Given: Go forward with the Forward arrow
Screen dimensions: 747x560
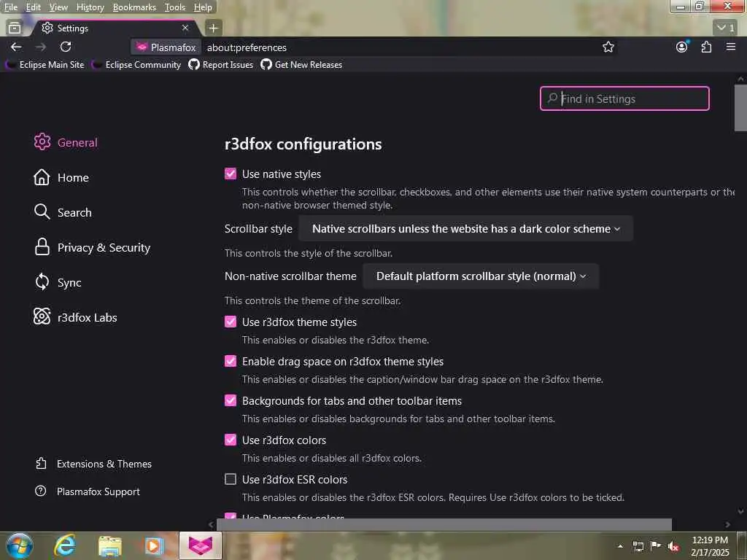Looking at the screenshot, I should pos(41,47).
